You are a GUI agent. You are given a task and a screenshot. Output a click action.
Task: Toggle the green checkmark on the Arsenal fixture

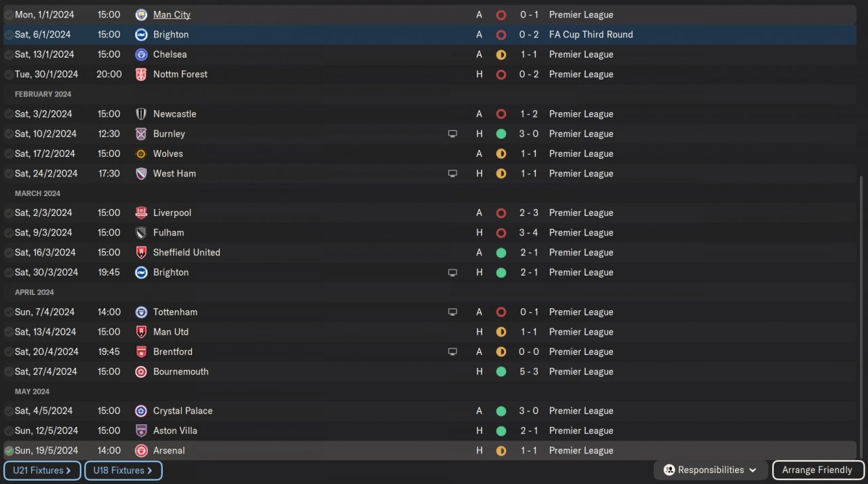click(9, 451)
